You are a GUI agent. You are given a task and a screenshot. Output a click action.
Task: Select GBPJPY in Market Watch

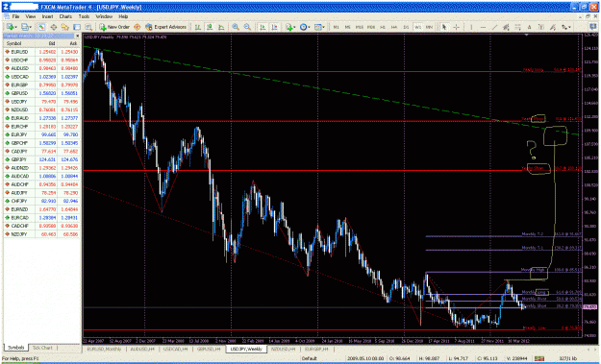[x=41, y=159]
